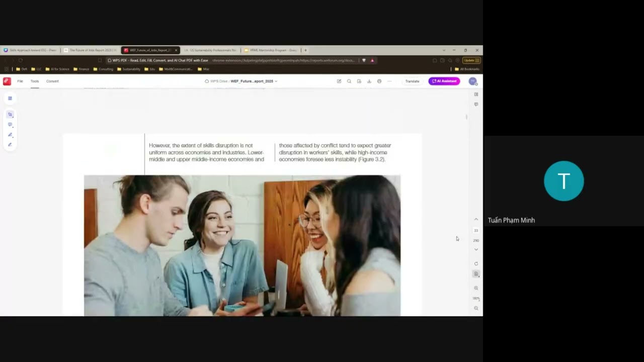Open the page display mode dropdown icon
The height and width of the screenshot is (362, 644).
(x=476, y=274)
